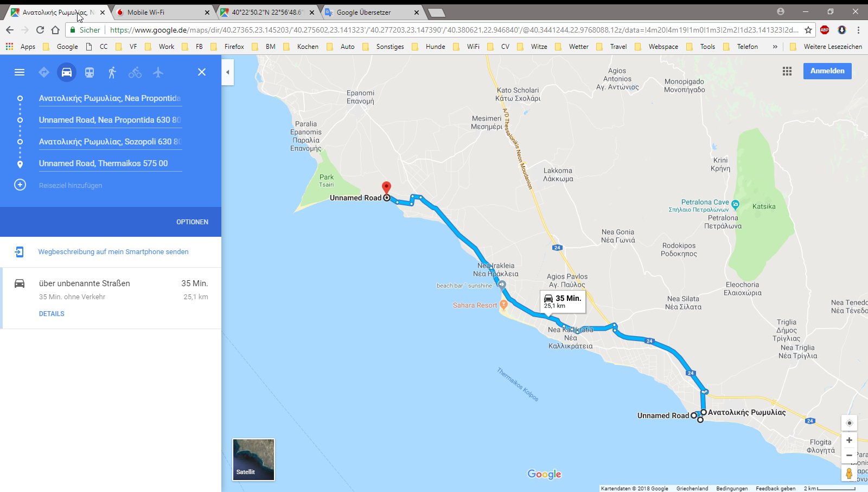Click the red destination pin

point(386,188)
